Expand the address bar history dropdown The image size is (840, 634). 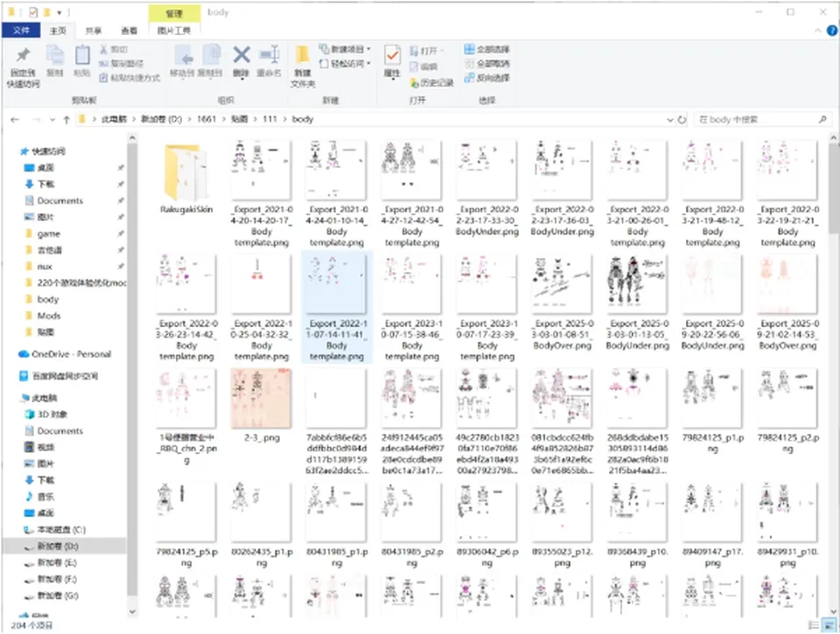click(x=669, y=120)
